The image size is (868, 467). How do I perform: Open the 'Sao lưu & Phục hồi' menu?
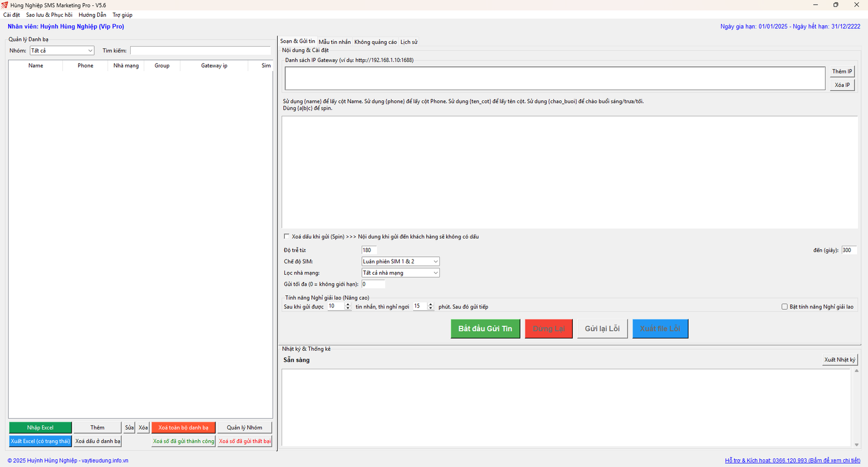(x=49, y=15)
